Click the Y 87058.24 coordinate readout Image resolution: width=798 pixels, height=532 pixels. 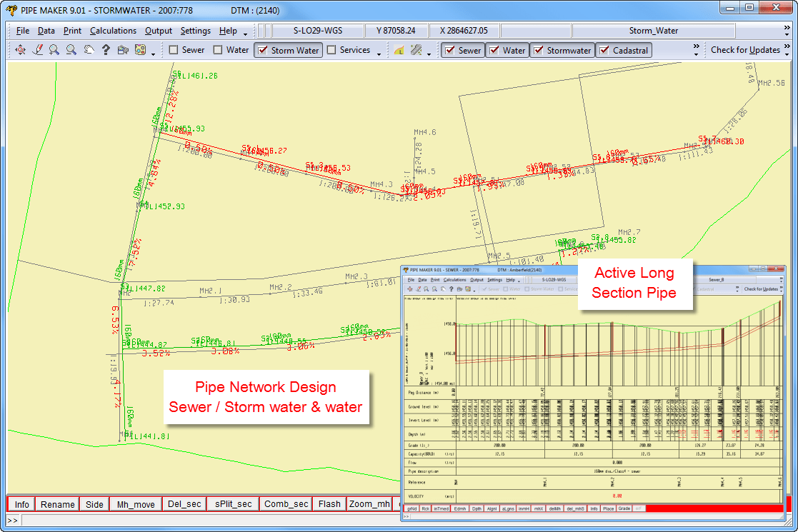click(396, 31)
